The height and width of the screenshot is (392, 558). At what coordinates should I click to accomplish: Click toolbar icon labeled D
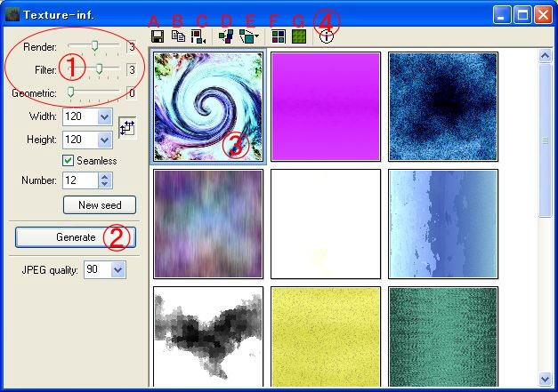pyautogui.click(x=226, y=37)
